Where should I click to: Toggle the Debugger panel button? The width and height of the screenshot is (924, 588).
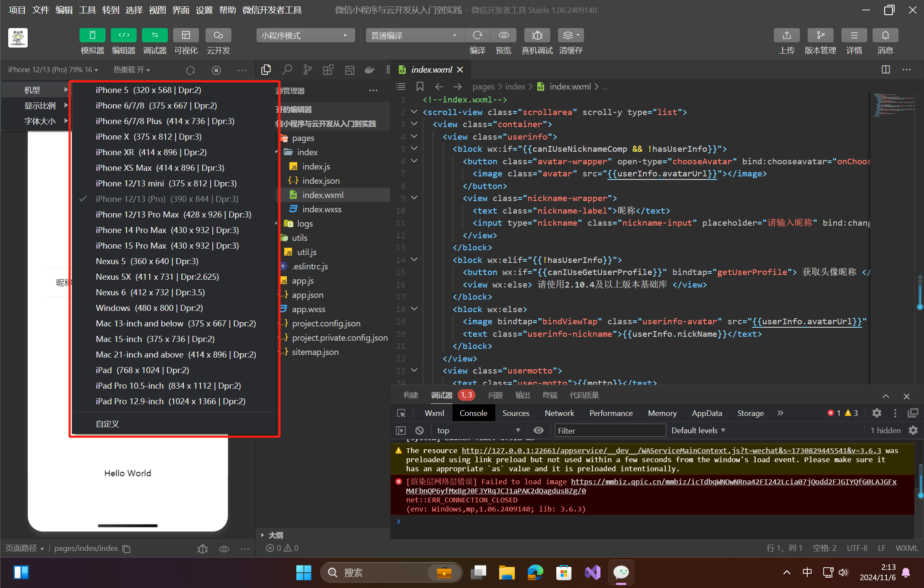tap(154, 35)
